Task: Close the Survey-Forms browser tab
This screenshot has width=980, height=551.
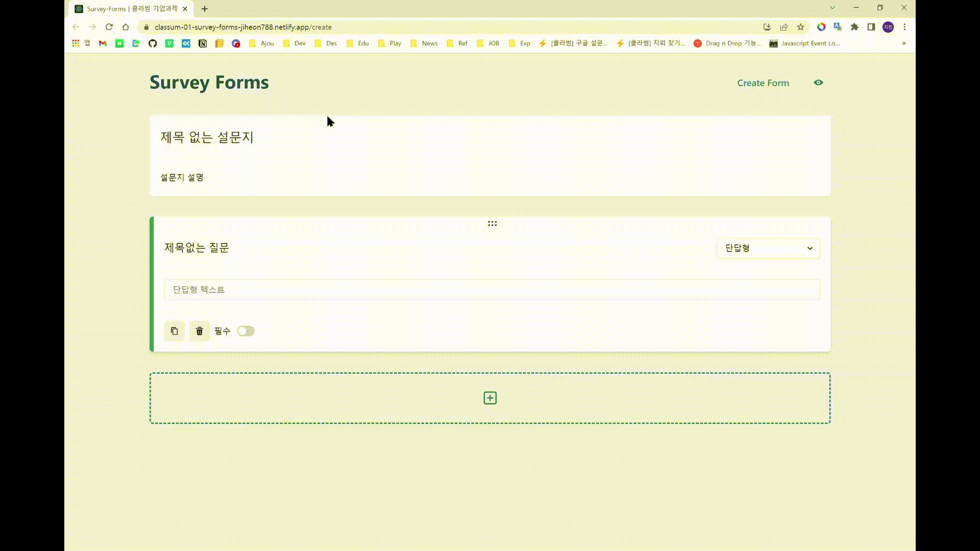Action: point(185,9)
